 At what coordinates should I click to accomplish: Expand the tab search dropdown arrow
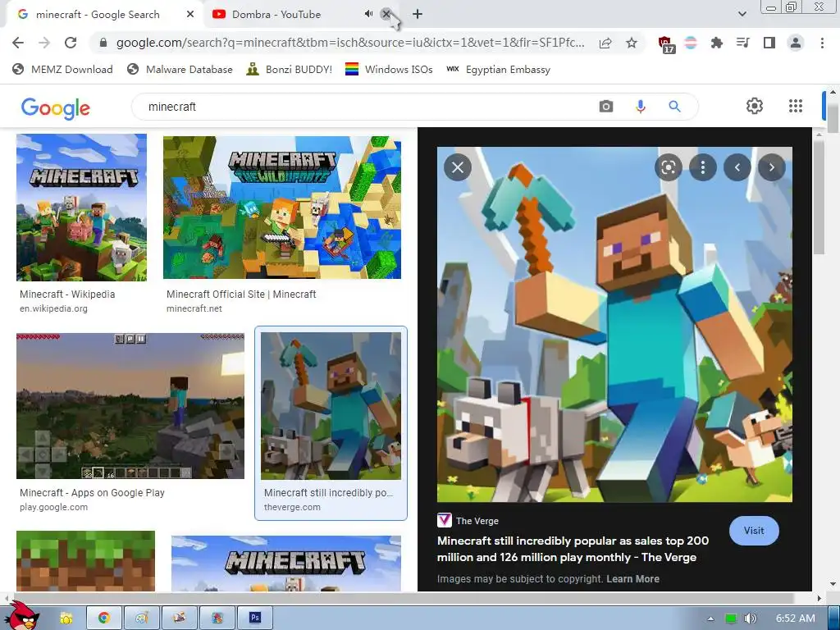point(742,15)
